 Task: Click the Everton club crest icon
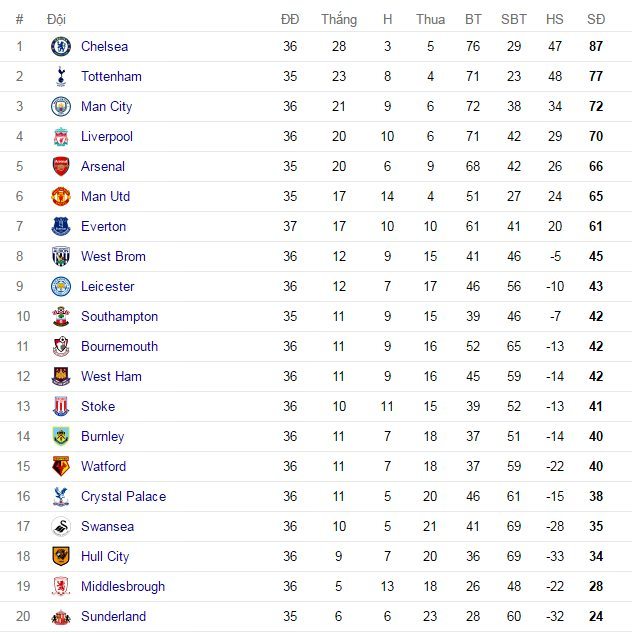(x=61, y=226)
